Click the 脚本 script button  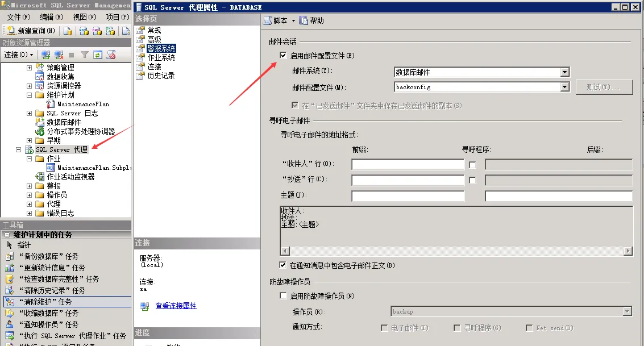276,20
